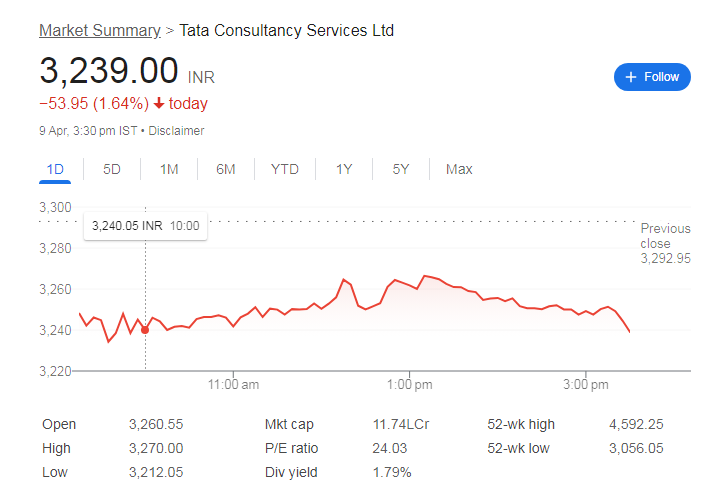Open the Disclaimer link
713x500 pixels.
point(176,131)
